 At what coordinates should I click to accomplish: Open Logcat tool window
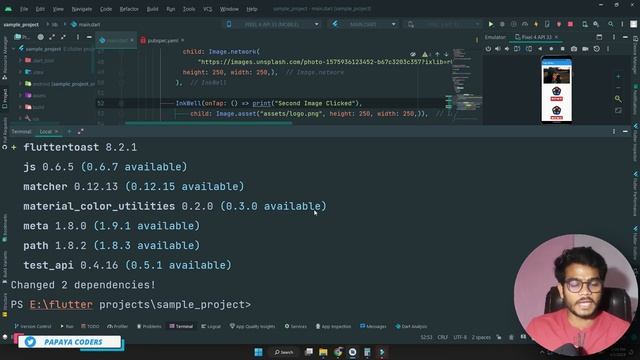coord(211,326)
